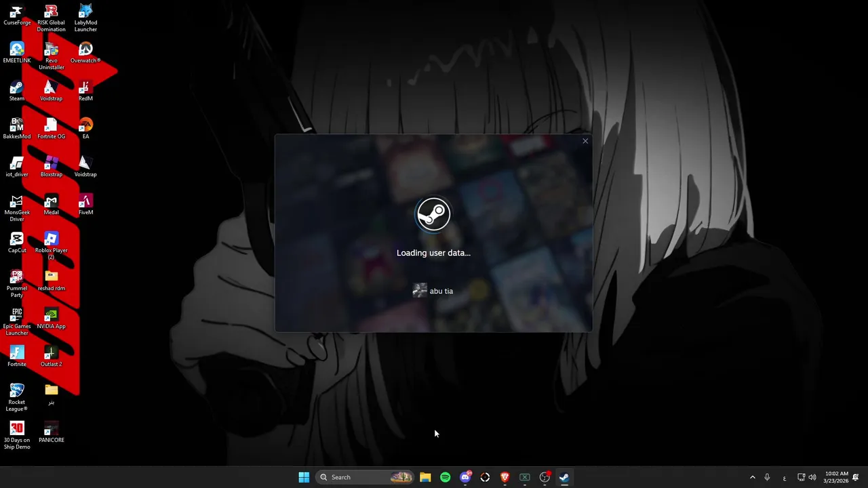This screenshot has width=868, height=488.
Task: Open File Explorer from the taskbar
Action: pos(425,477)
